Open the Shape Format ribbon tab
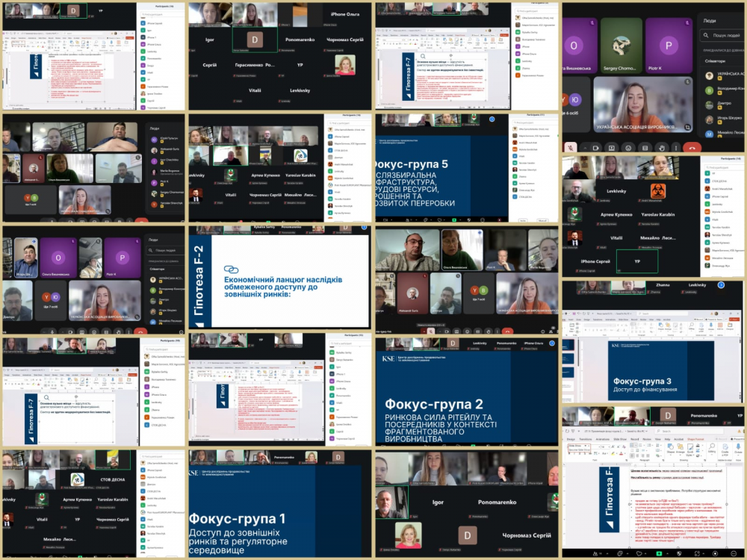This screenshot has height=560, width=747. pos(696,439)
